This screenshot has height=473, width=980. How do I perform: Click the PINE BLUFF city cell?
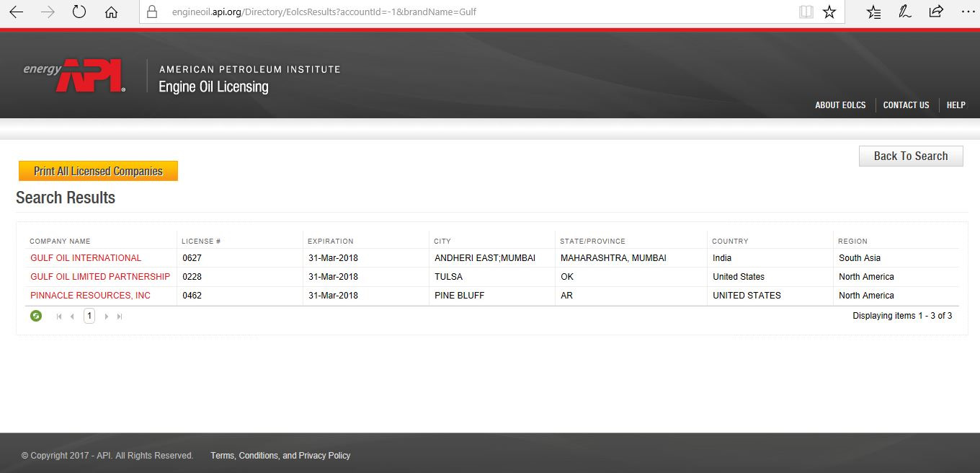459,296
